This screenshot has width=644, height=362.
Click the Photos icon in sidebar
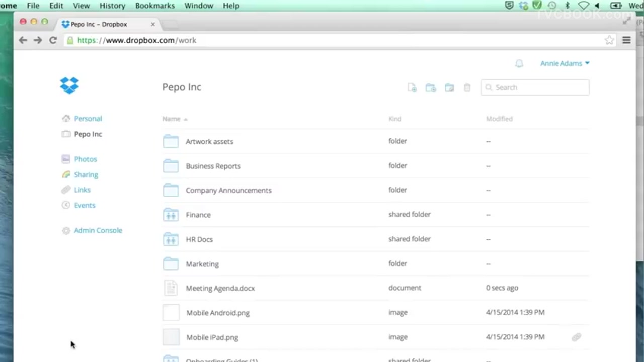[66, 159]
